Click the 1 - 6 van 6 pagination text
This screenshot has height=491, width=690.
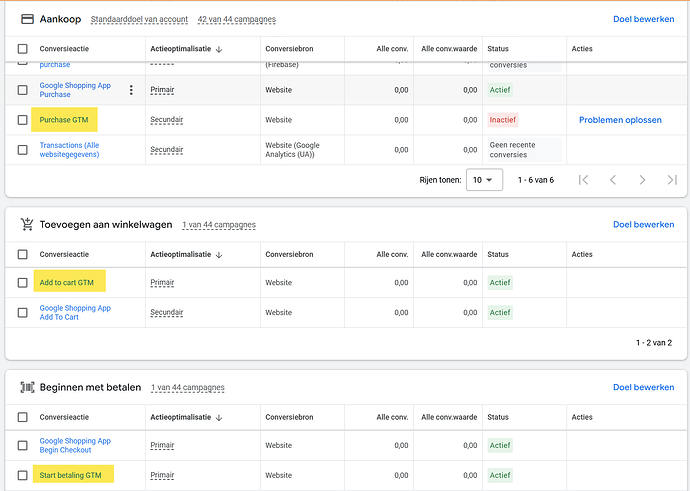click(x=536, y=180)
